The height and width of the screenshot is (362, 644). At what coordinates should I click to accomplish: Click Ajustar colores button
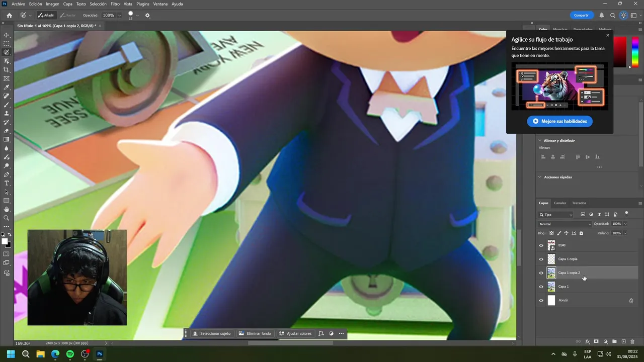point(295,333)
